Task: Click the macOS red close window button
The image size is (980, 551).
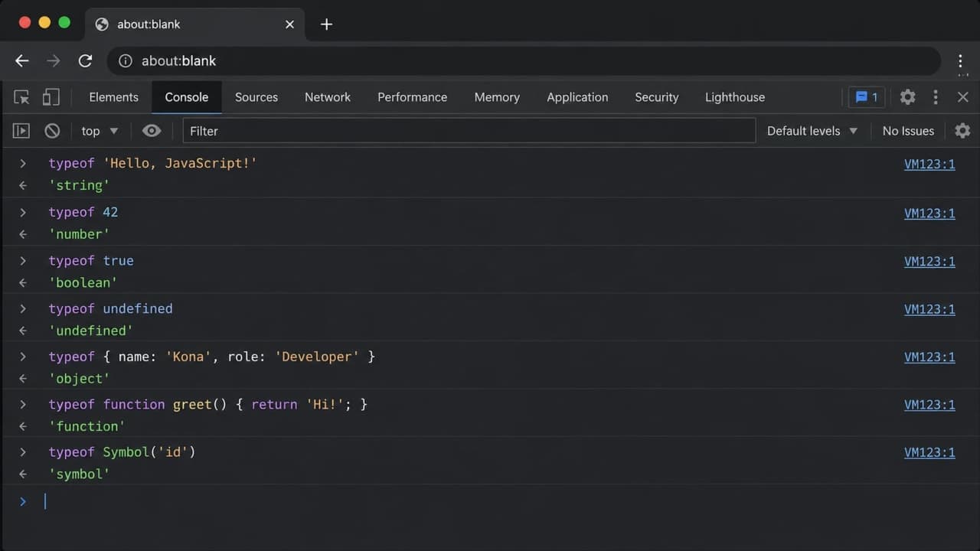Action: 24,23
